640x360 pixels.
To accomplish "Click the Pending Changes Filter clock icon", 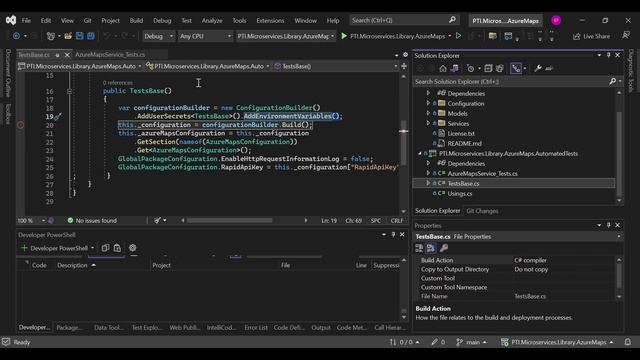I will click(470, 69).
